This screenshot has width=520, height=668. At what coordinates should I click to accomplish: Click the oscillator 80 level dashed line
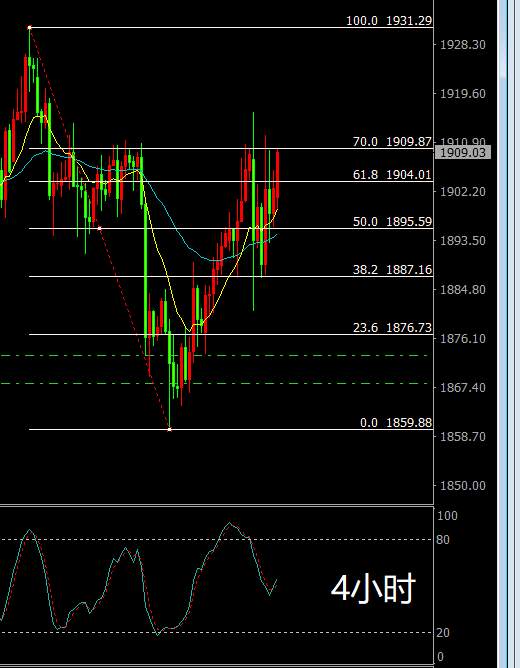point(216,539)
